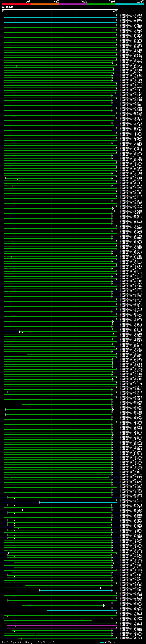Open the UniRef100_C1BF58 entry
Viewport: 146px width, 644px height.
(131, 427)
